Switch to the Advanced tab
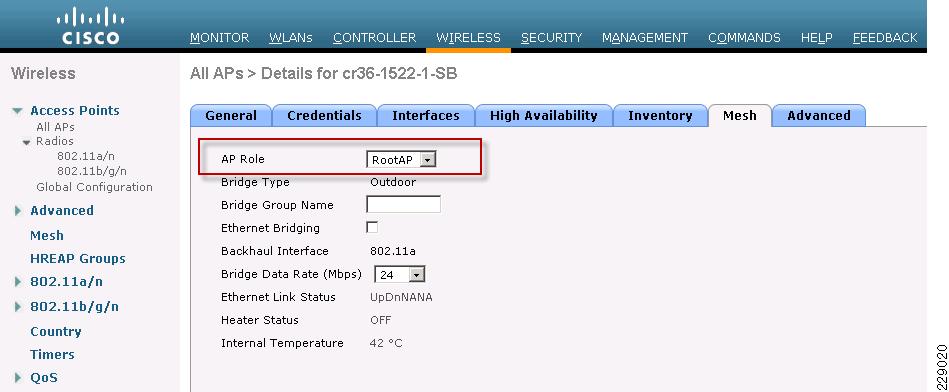 pyautogui.click(x=819, y=116)
